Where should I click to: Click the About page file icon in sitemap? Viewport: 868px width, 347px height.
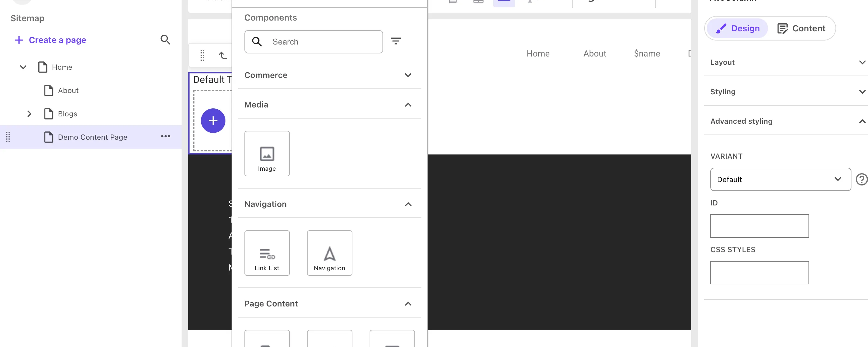pos(49,90)
